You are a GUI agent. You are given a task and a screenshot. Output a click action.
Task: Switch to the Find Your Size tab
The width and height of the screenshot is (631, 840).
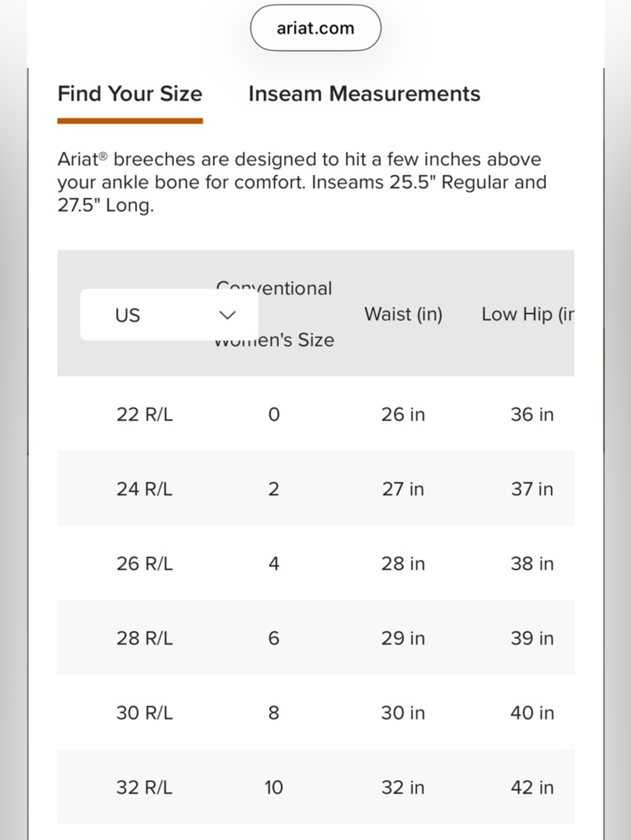[130, 94]
